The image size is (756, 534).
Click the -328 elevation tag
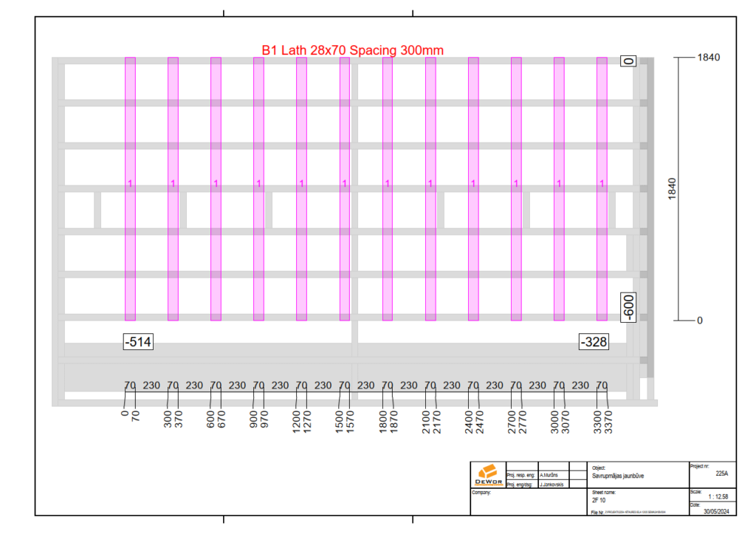(x=594, y=341)
